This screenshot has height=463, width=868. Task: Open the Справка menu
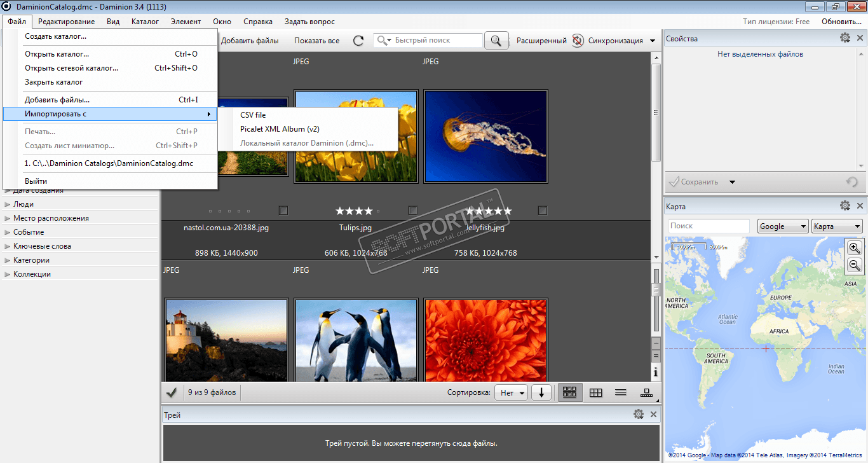click(258, 22)
